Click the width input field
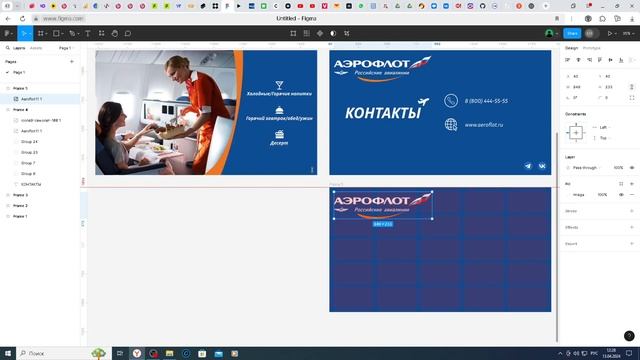Screen dimensions: 640x360 click(x=579, y=87)
